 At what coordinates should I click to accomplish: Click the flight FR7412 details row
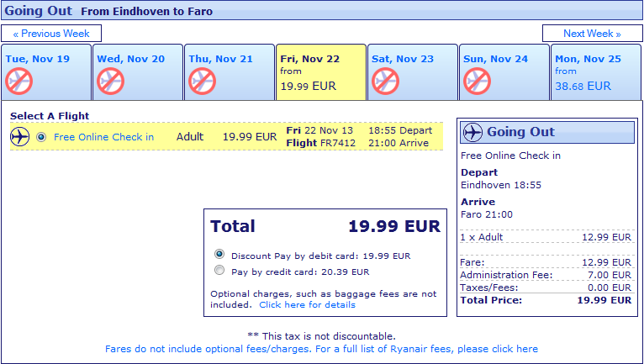click(227, 136)
